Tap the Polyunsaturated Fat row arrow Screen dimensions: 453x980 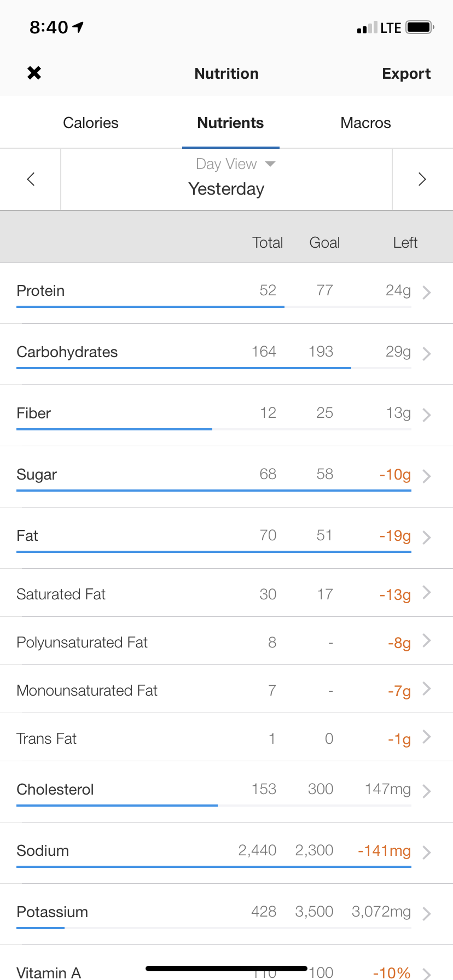pos(427,641)
